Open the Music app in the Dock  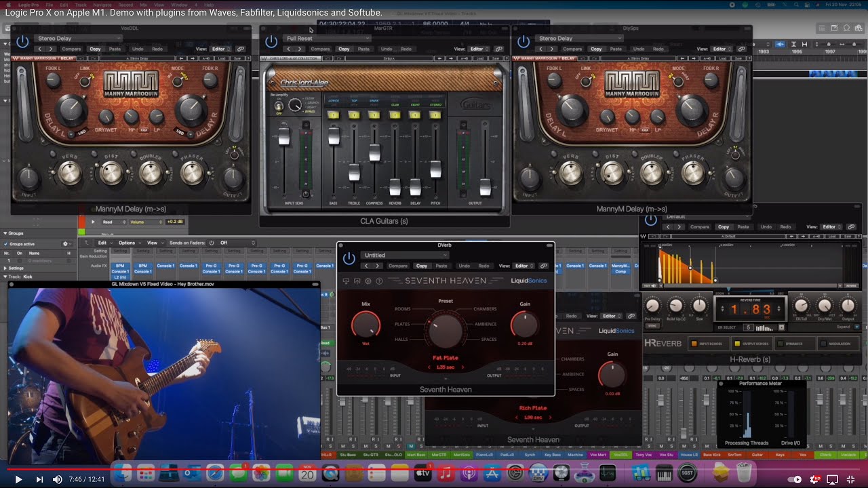pos(446,472)
